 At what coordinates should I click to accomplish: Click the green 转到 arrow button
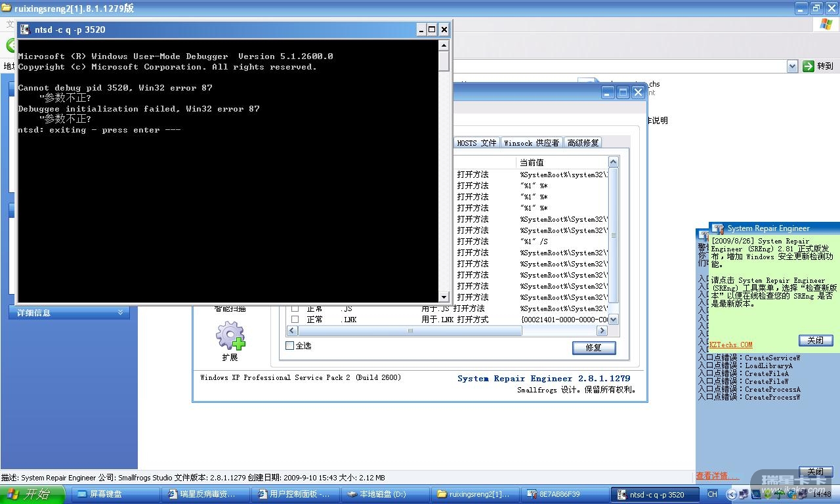pyautogui.click(x=808, y=66)
